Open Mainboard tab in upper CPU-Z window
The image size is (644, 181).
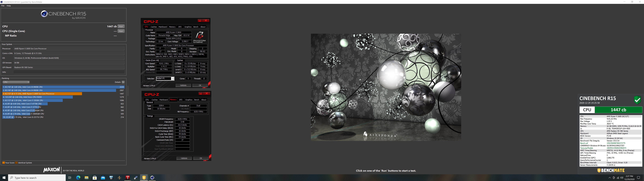163,27
